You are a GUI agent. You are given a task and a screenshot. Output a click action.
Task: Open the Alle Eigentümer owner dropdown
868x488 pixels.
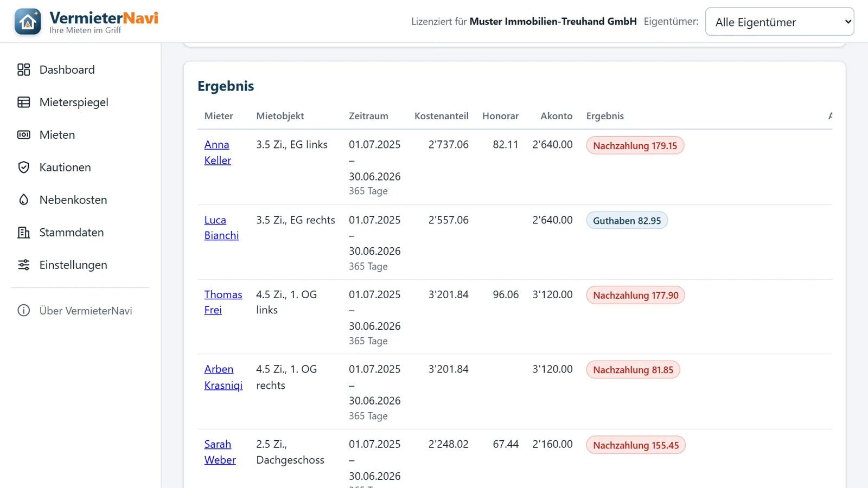(x=780, y=22)
